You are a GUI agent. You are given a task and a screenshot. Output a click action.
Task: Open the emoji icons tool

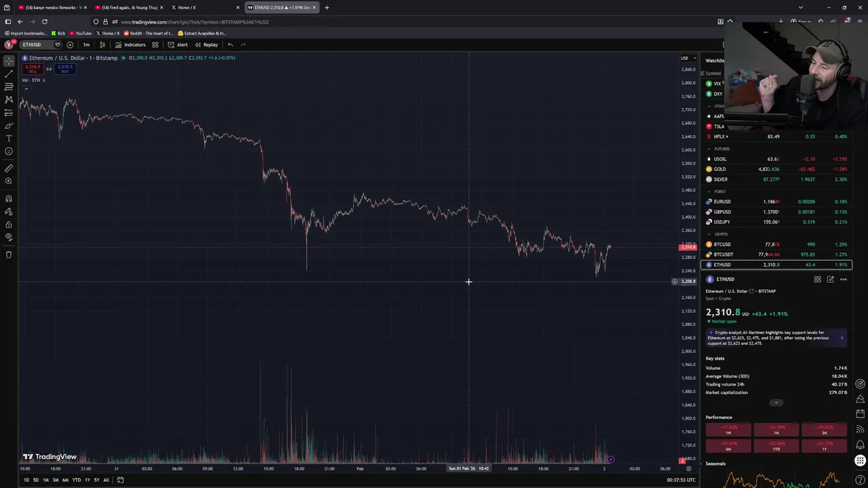click(9, 151)
